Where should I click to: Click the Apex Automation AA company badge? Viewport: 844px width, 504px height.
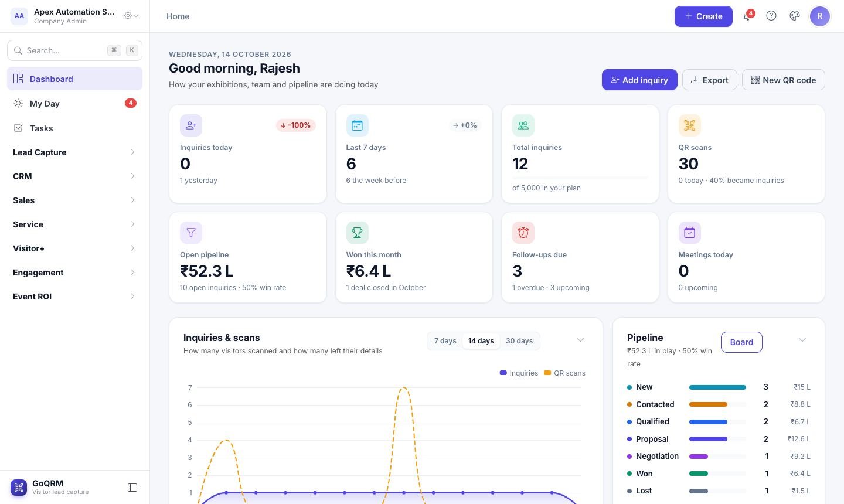(x=19, y=16)
